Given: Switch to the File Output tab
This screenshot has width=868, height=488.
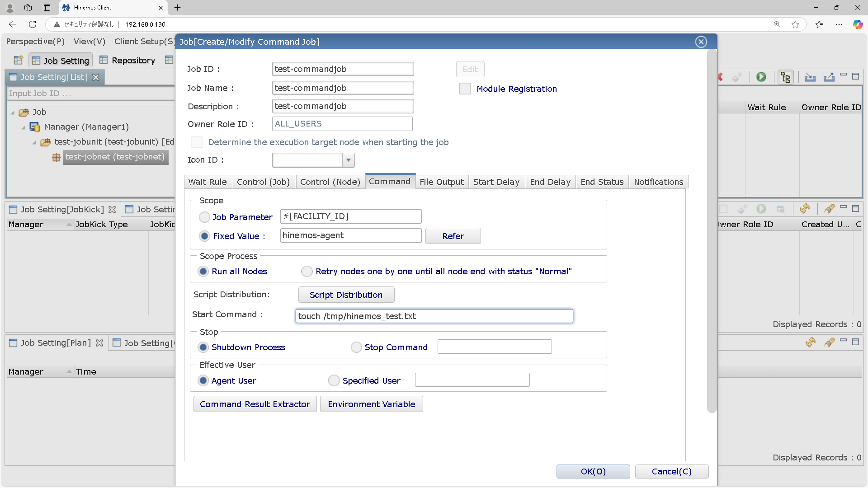Looking at the screenshot, I should pos(441,182).
